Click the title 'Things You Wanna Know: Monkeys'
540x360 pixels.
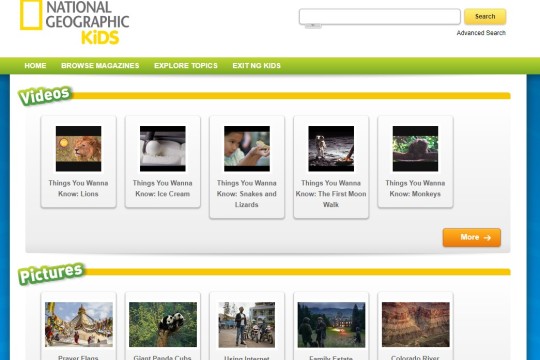(415, 188)
